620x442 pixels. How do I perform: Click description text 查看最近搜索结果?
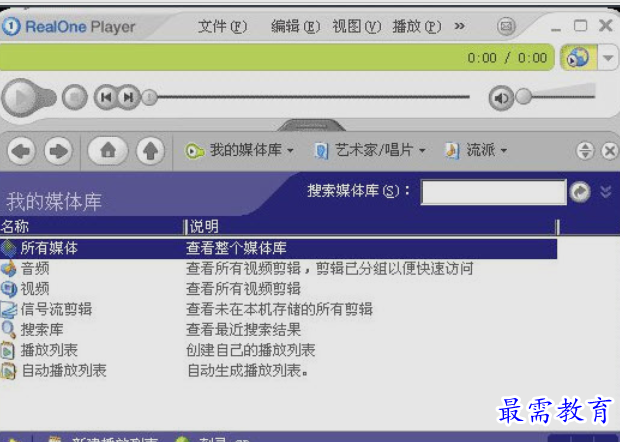pyautogui.click(x=244, y=330)
